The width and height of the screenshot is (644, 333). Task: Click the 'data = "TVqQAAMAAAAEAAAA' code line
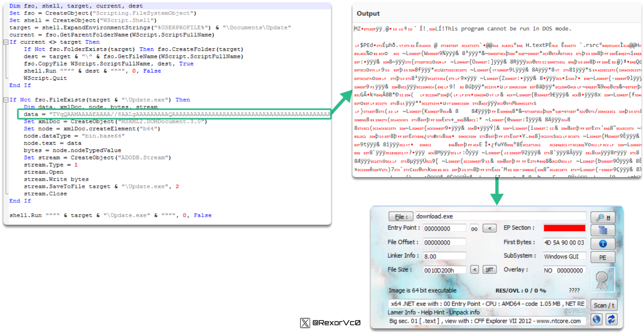pos(174,114)
